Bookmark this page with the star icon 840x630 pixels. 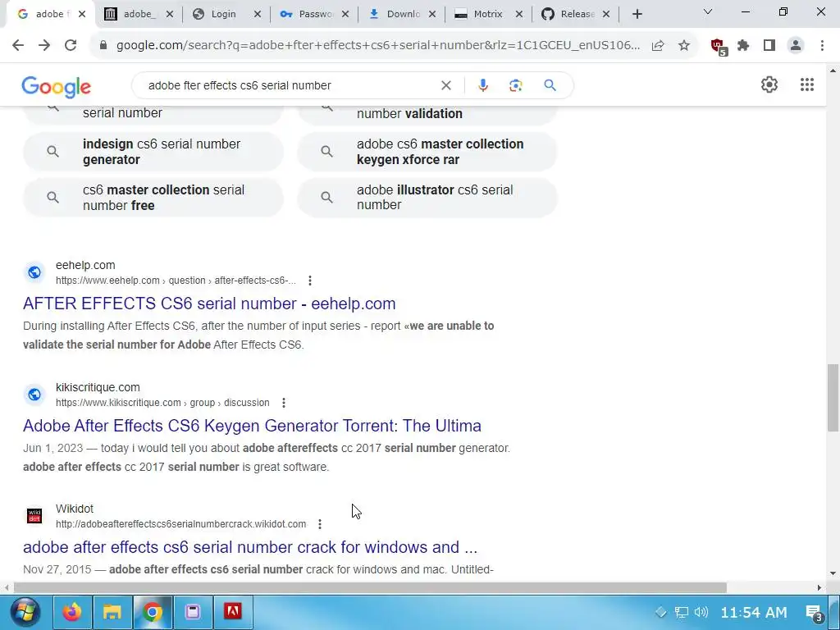tap(684, 46)
